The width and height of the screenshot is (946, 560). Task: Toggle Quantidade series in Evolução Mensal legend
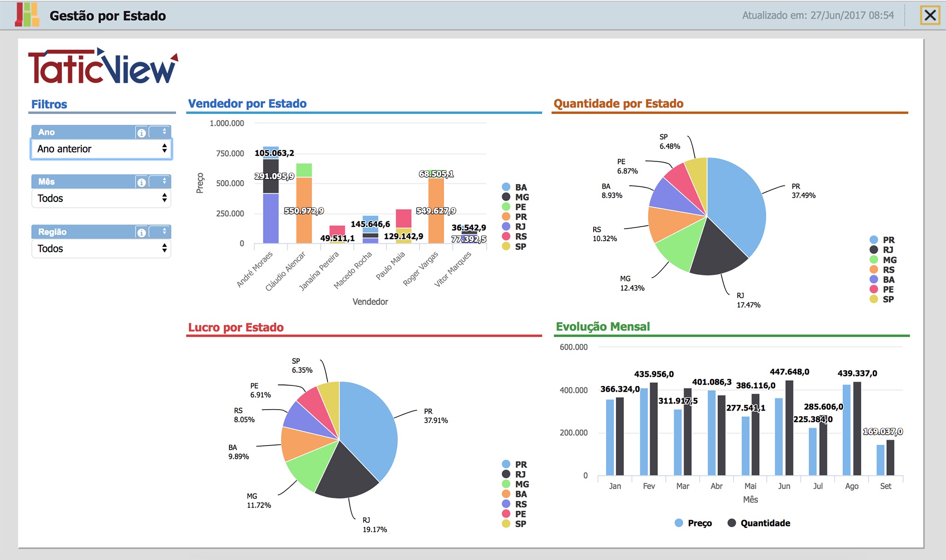(x=759, y=523)
